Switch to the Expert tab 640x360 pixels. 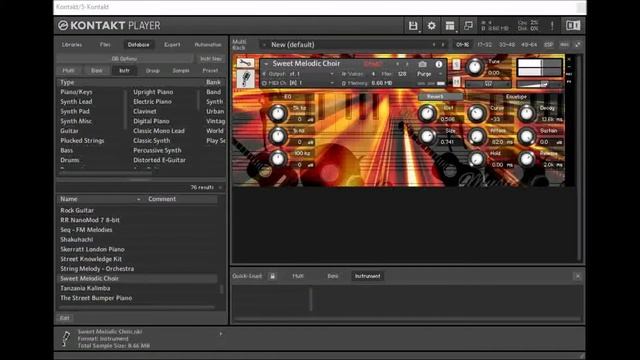[172, 44]
